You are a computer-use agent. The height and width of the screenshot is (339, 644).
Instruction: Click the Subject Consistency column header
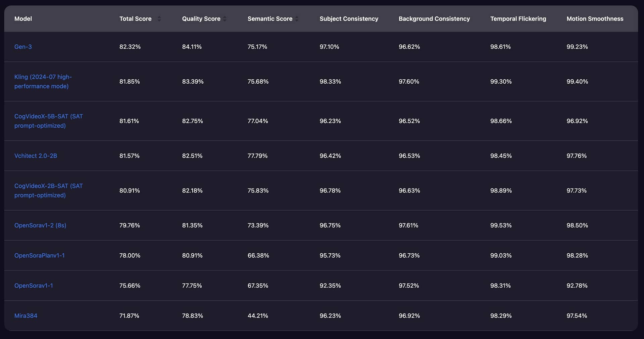pos(349,19)
